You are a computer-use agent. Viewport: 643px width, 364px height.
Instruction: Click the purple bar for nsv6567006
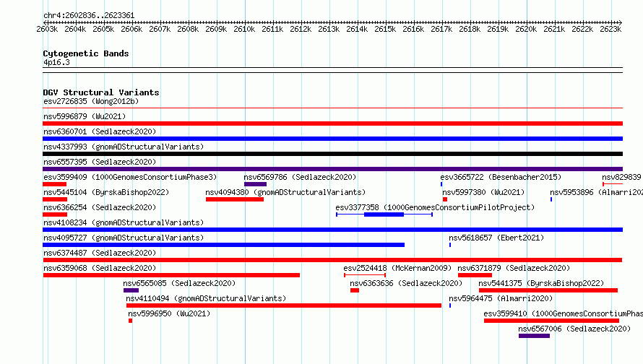click(534, 336)
